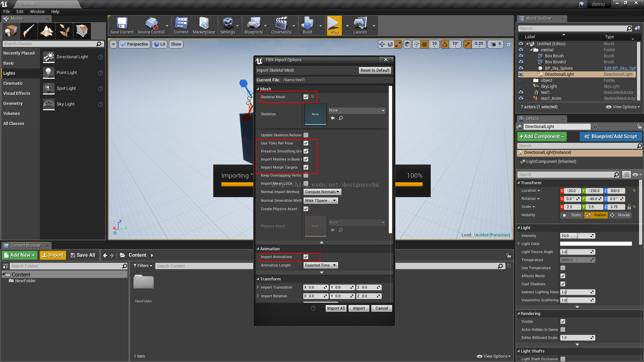The height and width of the screenshot is (362, 644).
Task: Click Light Source Angle value slider
Action: coord(577,252)
